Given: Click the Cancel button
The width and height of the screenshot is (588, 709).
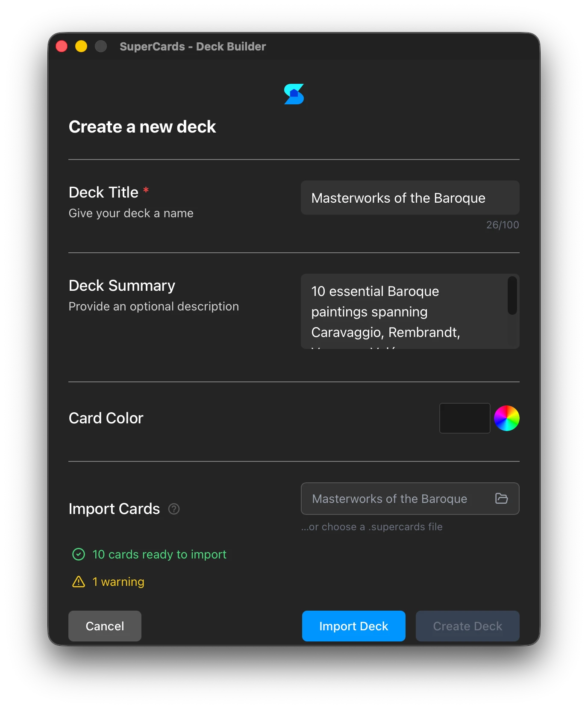Looking at the screenshot, I should (105, 626).
